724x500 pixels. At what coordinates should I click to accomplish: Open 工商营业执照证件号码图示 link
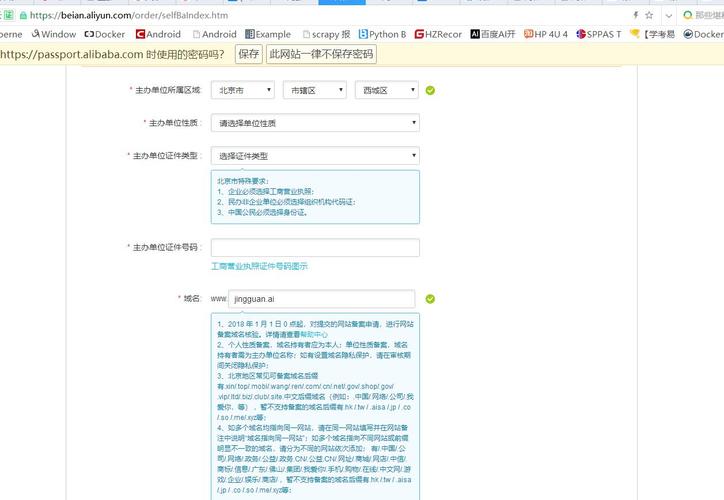259,266
